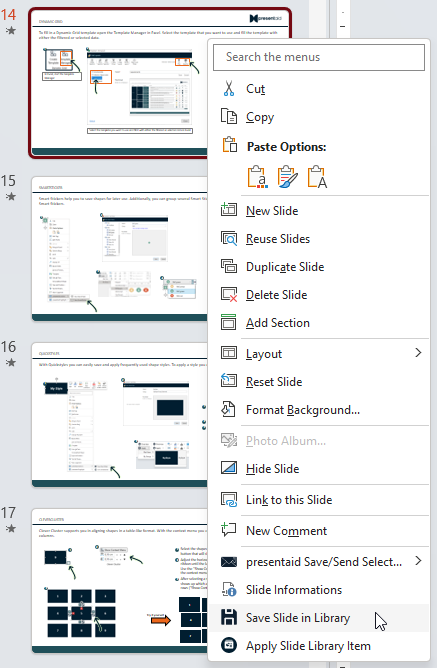Image resolution: width=437 pixels, height=668 pixels.
Task: Choose Cut from context menu
Action: 319,89
